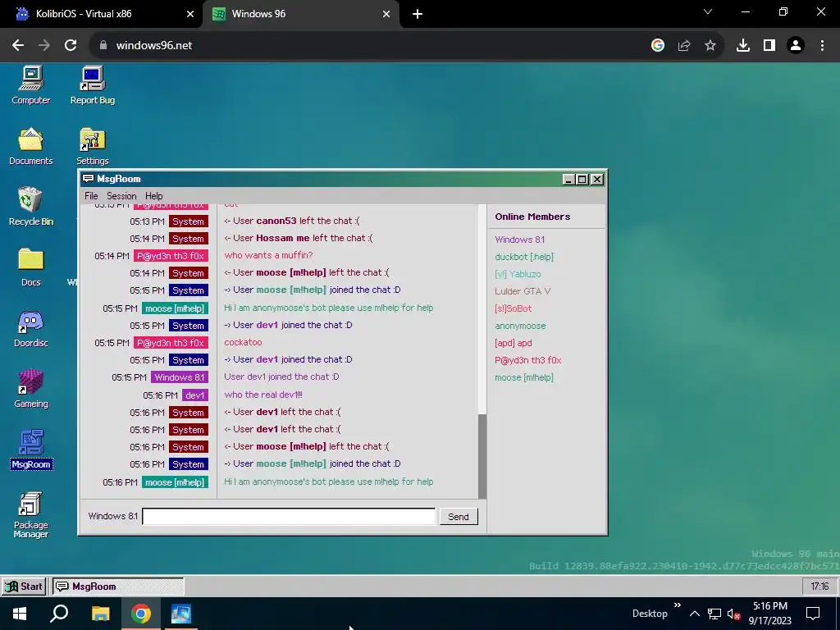This screenshot has height=630, width=840.
Task: Click the chat scrollbar thumb
Action: pyautogui.click(x=482, y=456)
